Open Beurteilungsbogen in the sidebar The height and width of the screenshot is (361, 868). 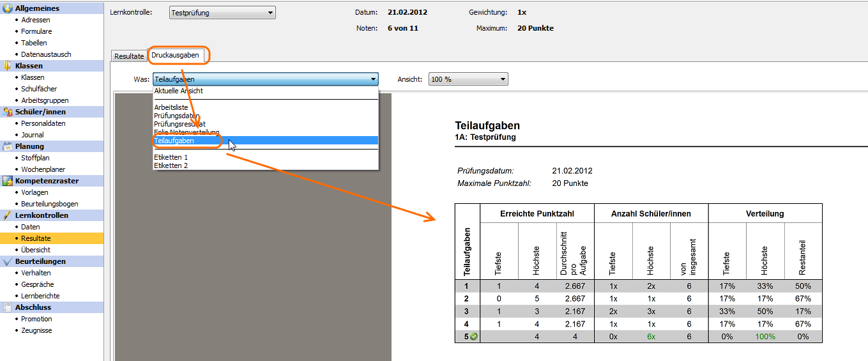coord(50,204)
